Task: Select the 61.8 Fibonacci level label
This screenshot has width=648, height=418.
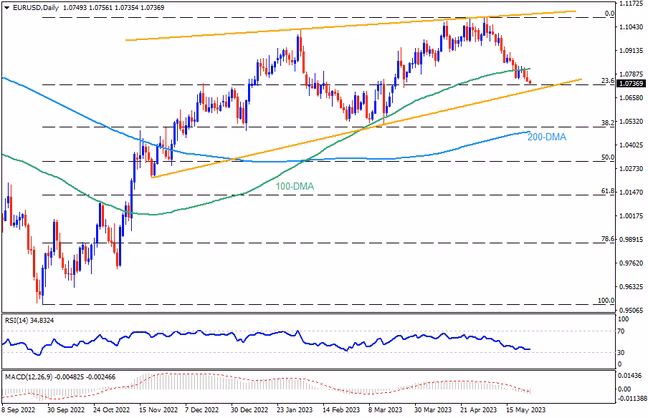Action: tap(608, 191)
